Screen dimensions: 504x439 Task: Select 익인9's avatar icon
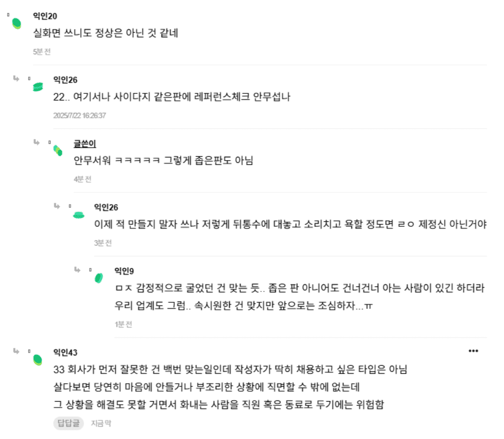98,278
